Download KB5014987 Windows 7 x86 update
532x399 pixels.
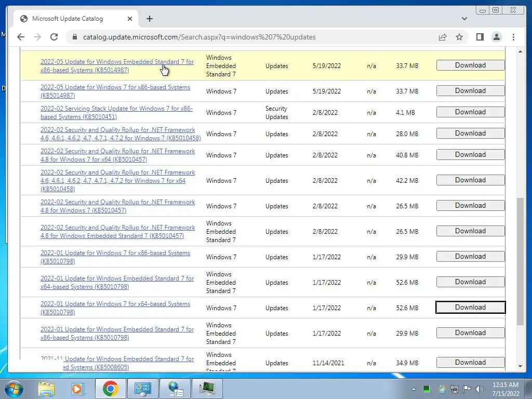470,90
